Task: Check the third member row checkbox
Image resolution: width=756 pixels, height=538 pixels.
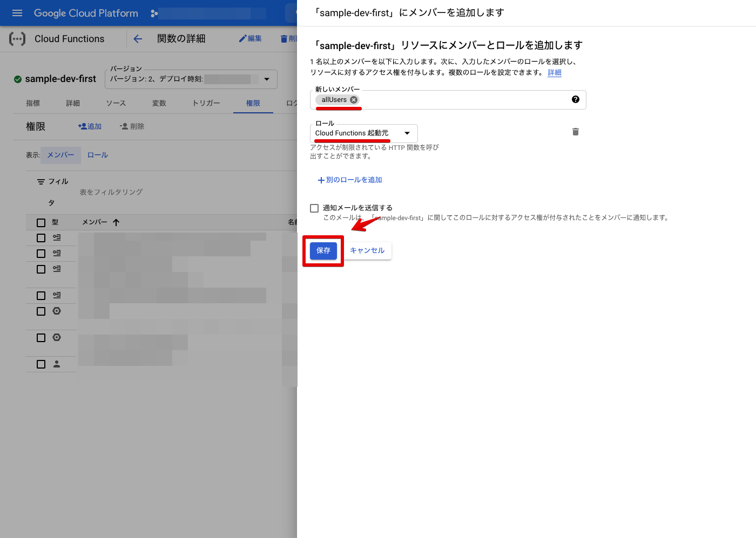Action: pos(41,269)
